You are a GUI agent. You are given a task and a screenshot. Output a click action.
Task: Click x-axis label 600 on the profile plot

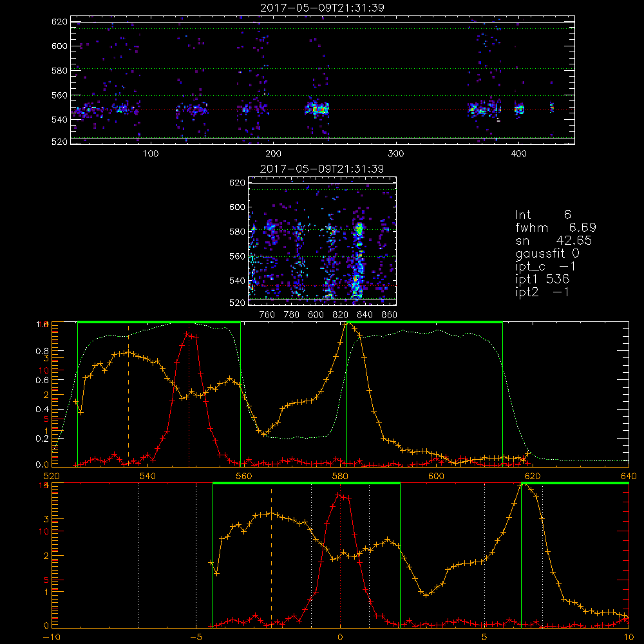436,476
